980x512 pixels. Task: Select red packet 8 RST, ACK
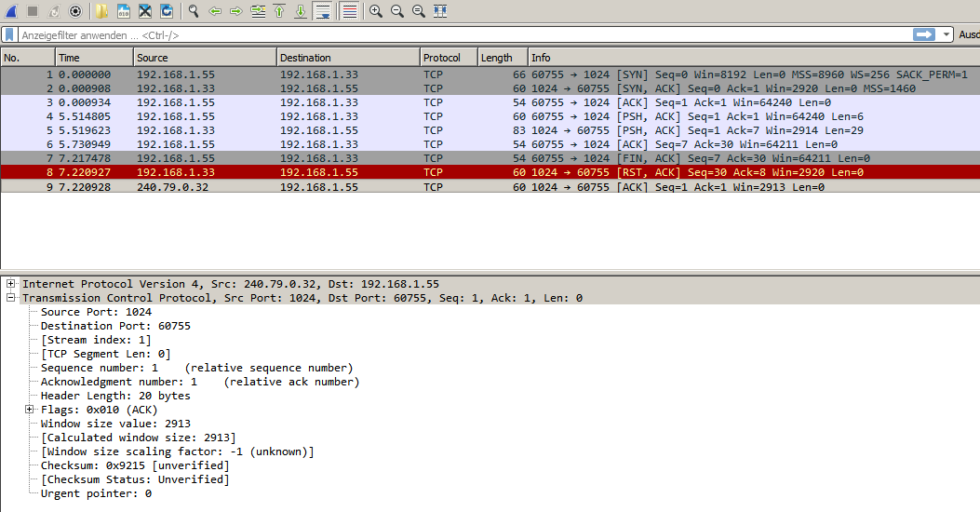(x=490, y=172)
